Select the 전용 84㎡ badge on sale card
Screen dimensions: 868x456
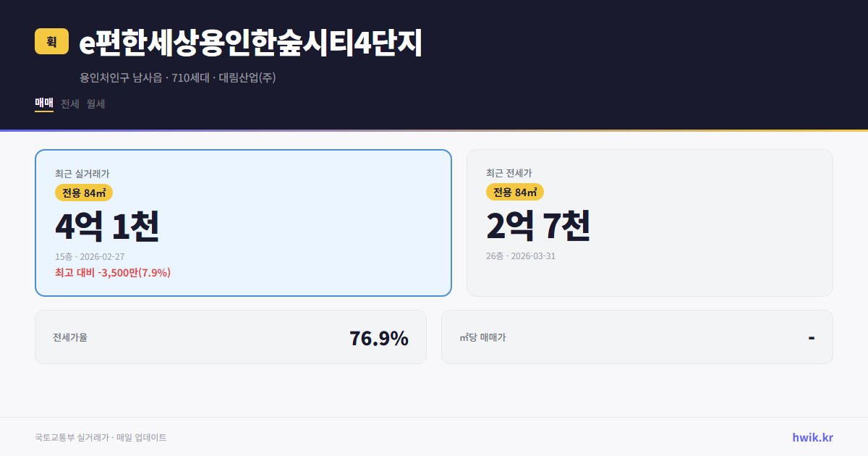[82, 193]
